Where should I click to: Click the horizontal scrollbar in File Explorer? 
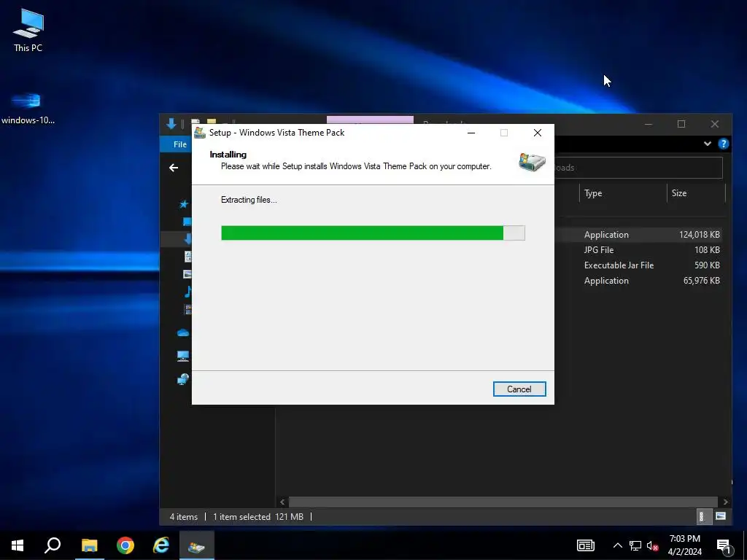tap(503, 502)
